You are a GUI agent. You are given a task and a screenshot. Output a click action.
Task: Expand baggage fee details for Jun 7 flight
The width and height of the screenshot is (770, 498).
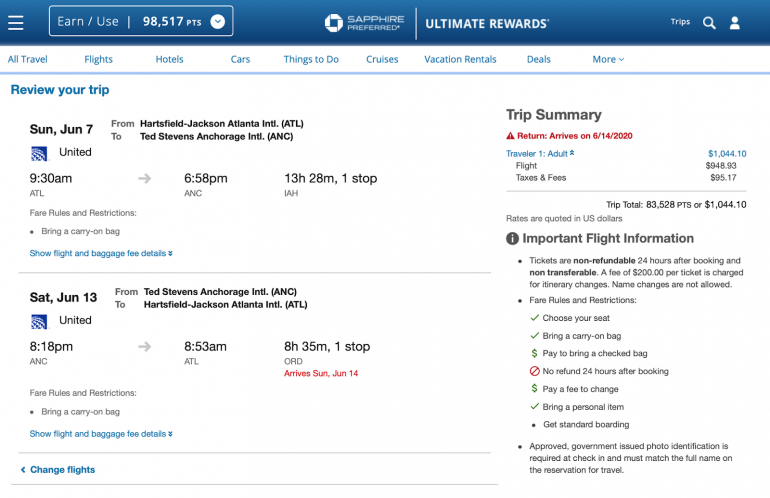click(101, 254)
